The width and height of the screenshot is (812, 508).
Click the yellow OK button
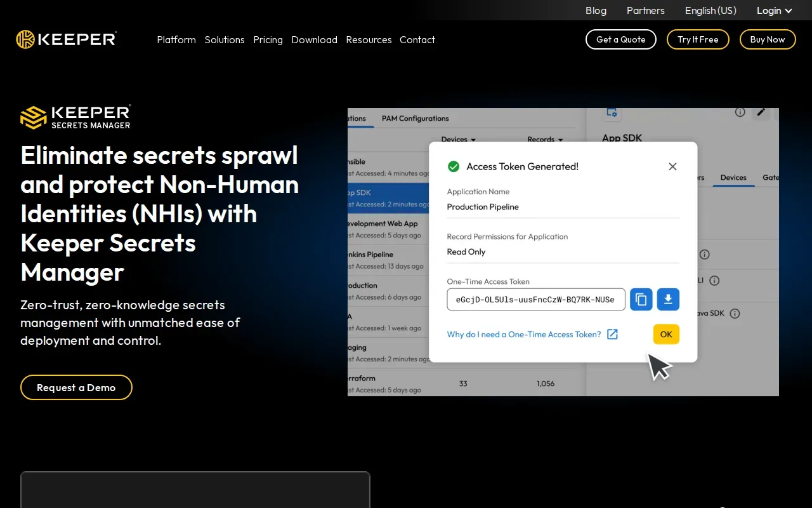tap(666, 335)
